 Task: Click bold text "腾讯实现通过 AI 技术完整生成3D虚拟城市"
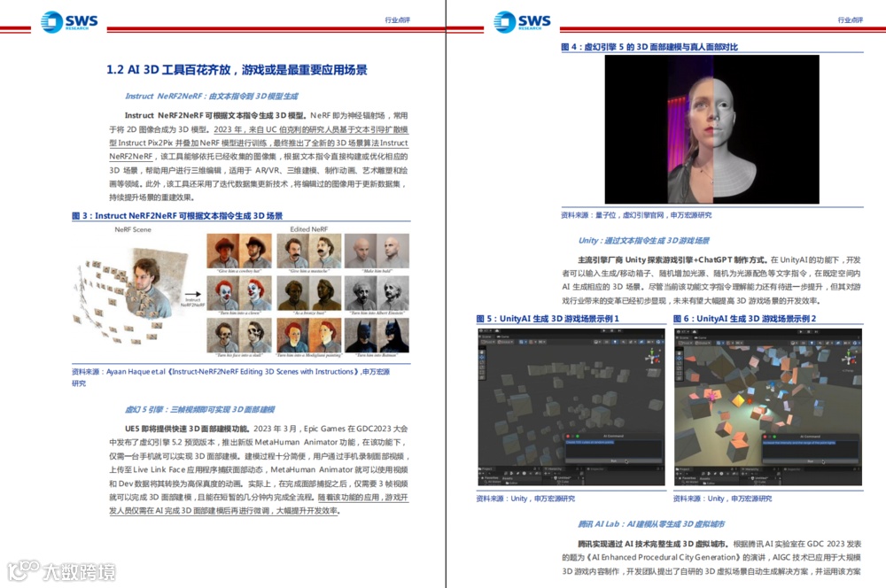(x=653, y=544)
